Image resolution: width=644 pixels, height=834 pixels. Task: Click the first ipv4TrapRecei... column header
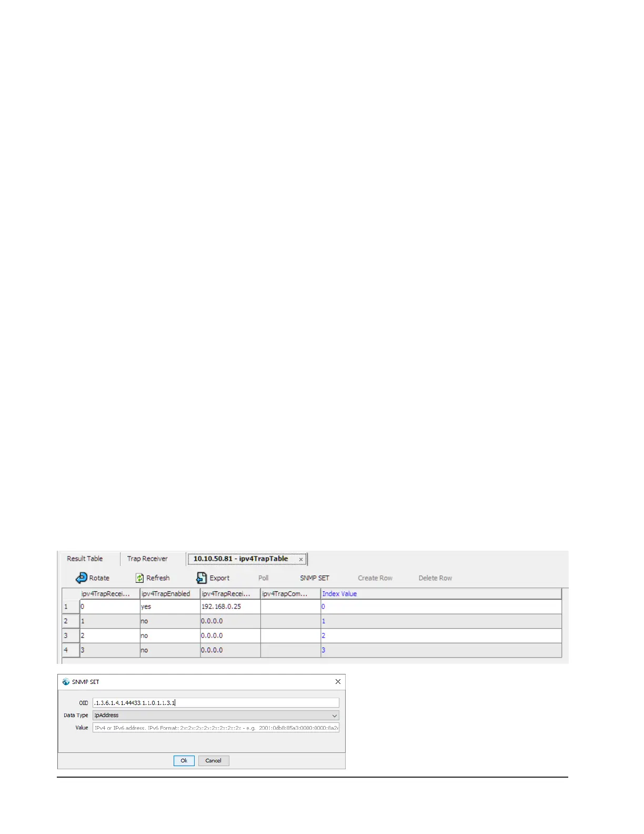click(x=110, y=594)
